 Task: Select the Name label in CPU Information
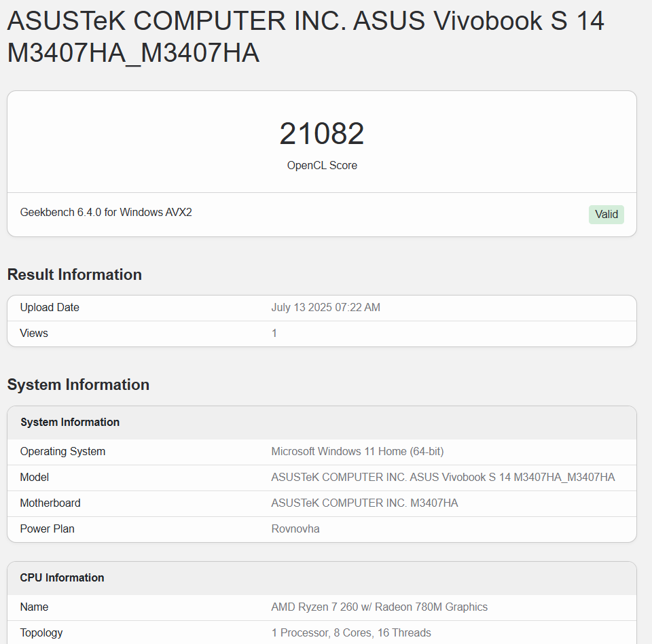[33, 607]
